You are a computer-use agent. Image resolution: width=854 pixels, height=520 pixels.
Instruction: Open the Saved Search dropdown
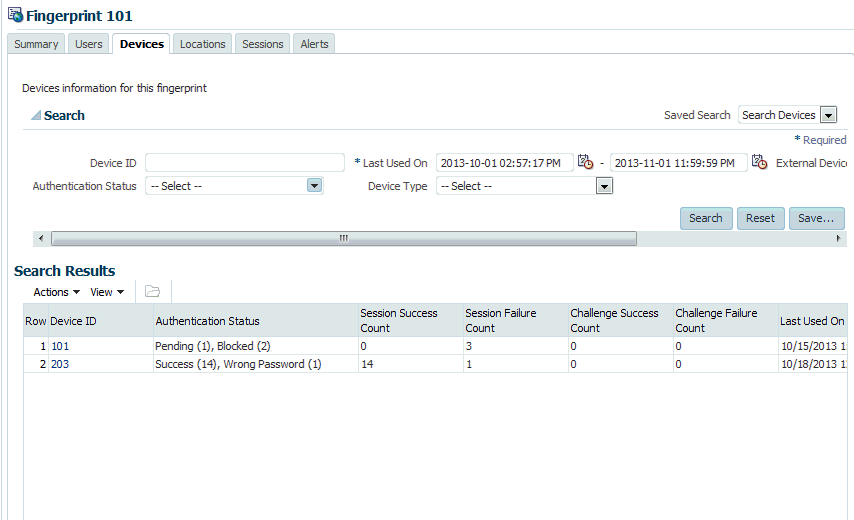[x=828, y=115]
